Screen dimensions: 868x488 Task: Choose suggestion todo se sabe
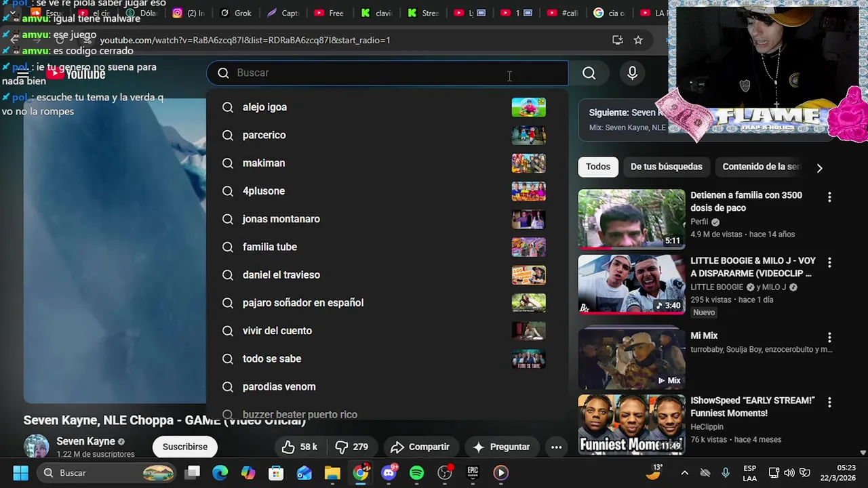click(x=387, y=359)
